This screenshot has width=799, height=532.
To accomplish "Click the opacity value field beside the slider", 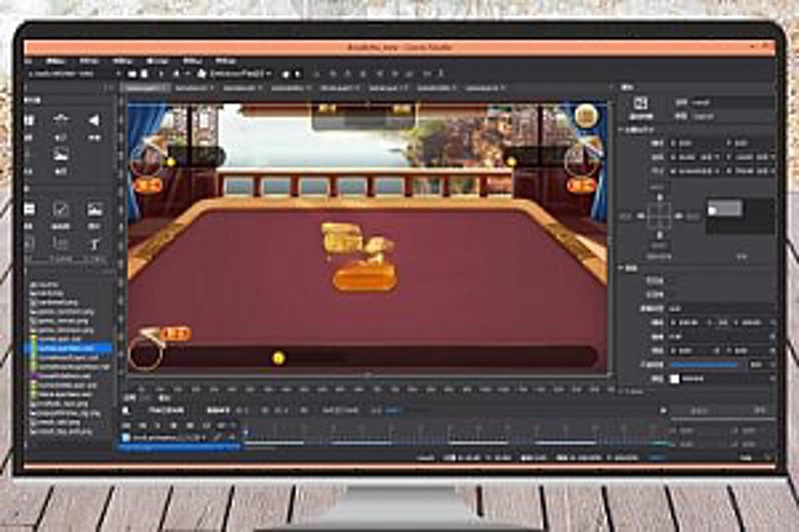I will (757, 365).
